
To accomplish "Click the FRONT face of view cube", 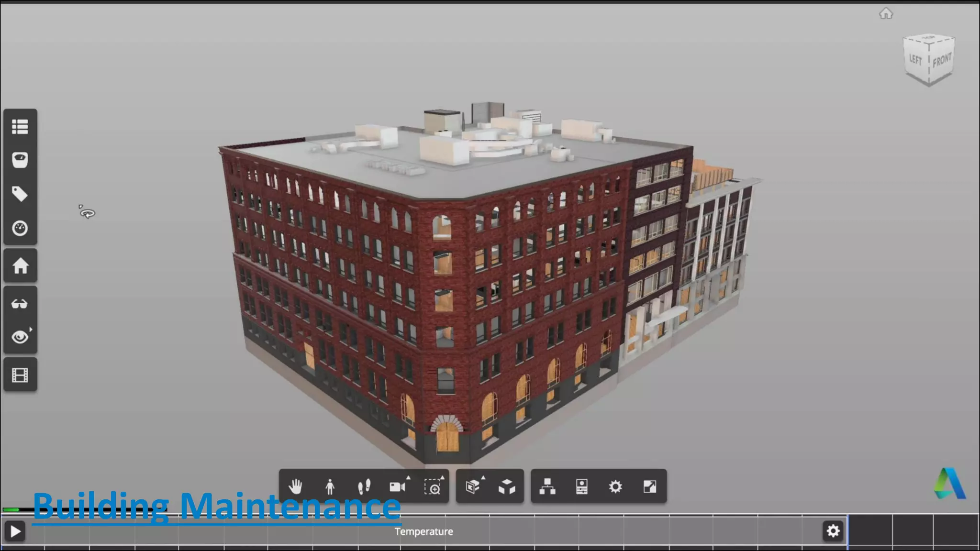I will point(941,61).
